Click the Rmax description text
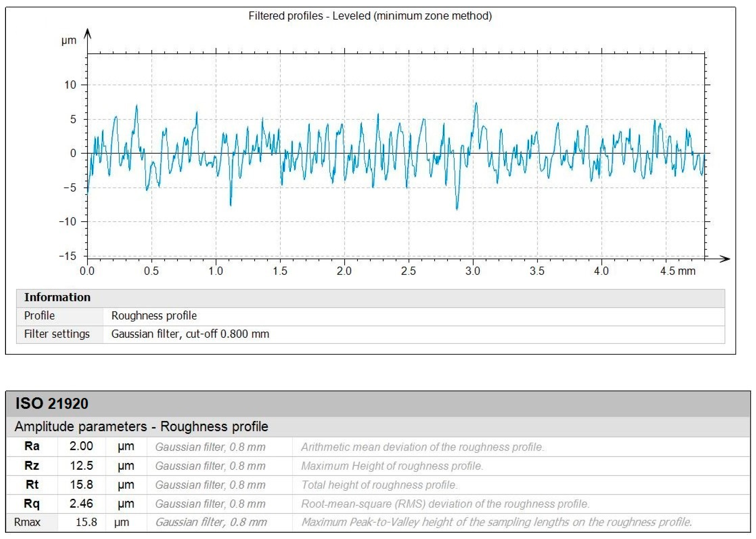This screenshot has height=539, width=756. click(x=496, y=522)
